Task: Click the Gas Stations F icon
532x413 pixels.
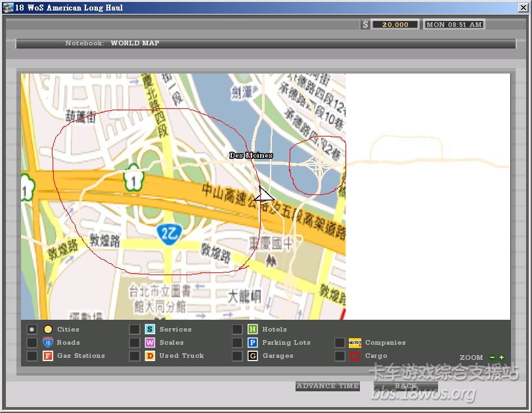Action: 48,356
